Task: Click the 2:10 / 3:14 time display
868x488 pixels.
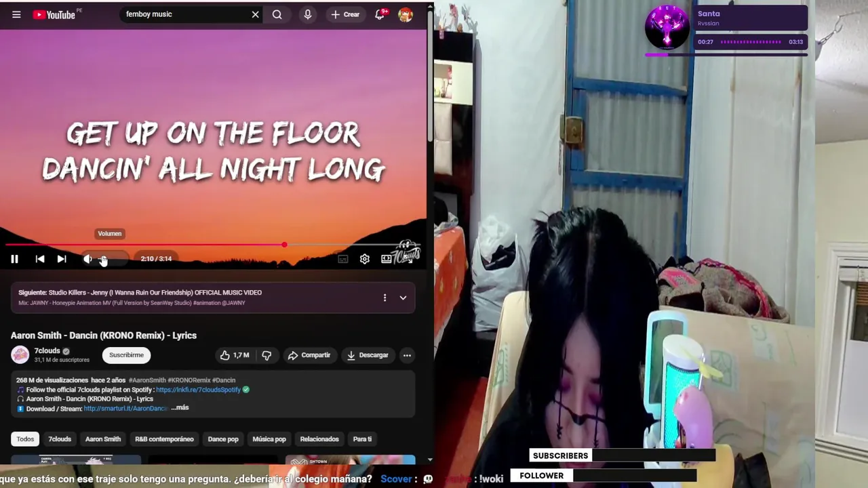Action: click(x=156, y=259)
